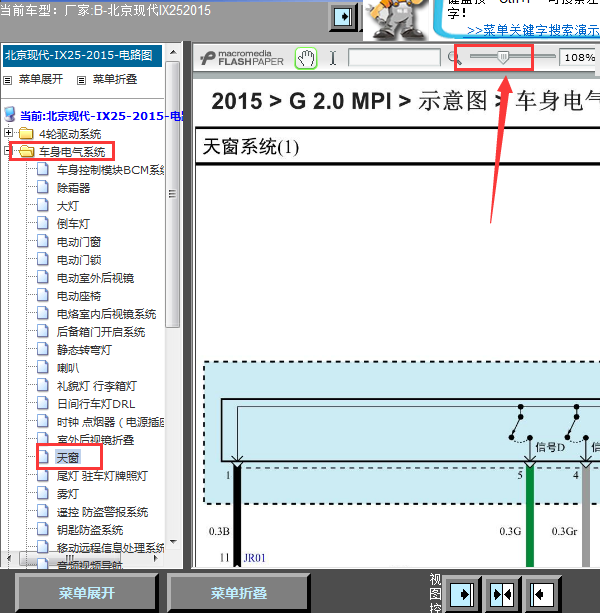Open the 室外后视镜折叠 diagram
Viewport: 600px width, 613px height.
(x=95, y=440)
